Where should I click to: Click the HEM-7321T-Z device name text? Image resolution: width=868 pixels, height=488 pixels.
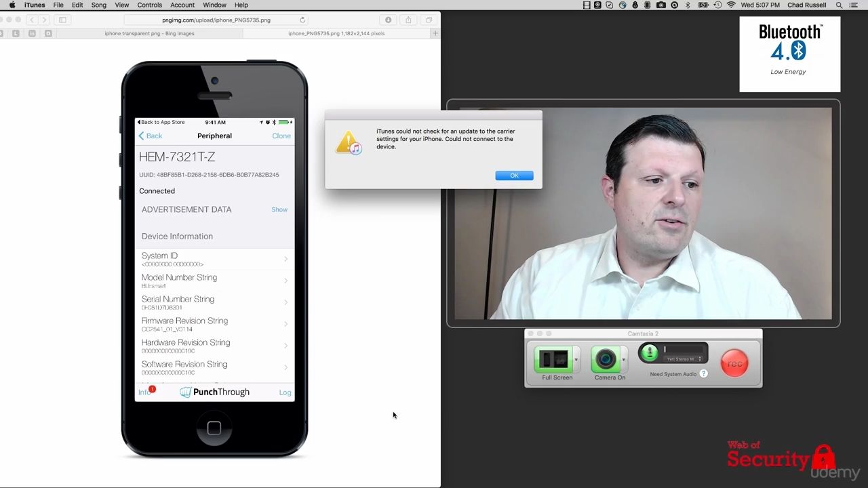tap(177, 157)
